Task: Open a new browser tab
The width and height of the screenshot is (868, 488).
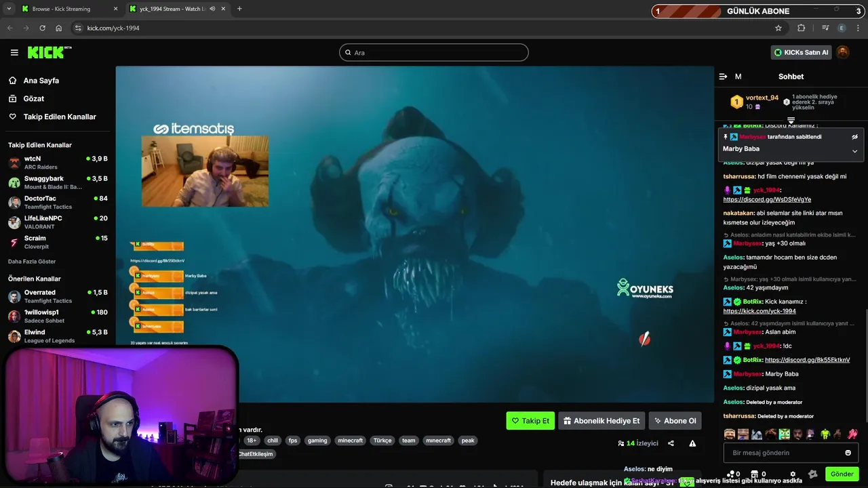Action: [x=239, y=9]
